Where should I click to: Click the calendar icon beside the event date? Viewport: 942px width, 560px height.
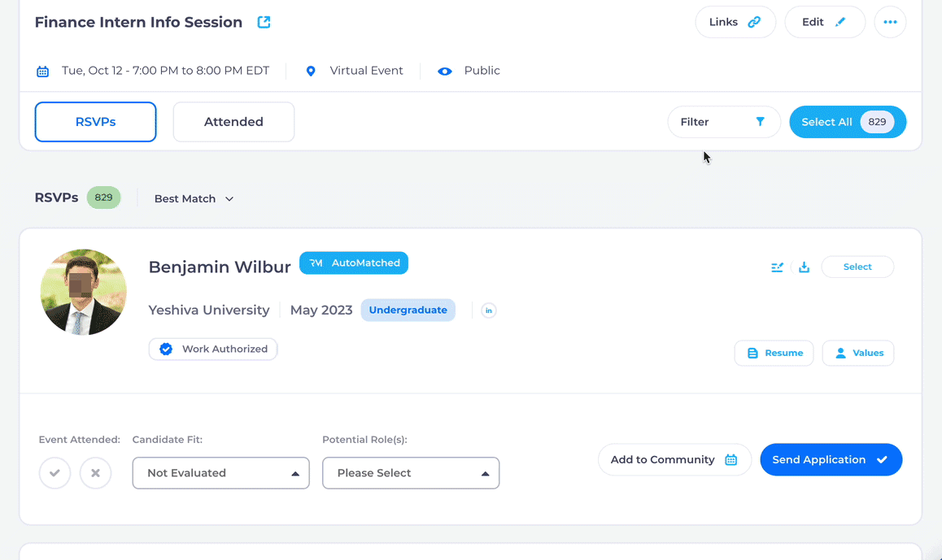[43, 72]
